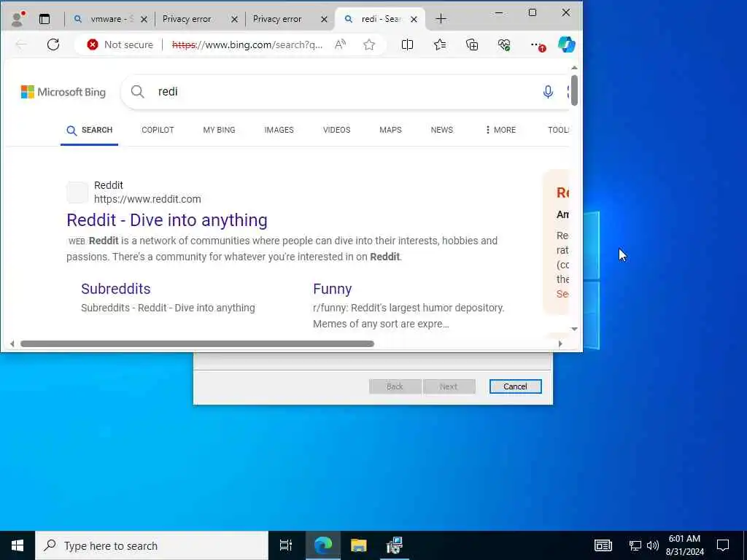Switch to MAPS results
This screenshot has height=560, width=747.
coord(391,130)
